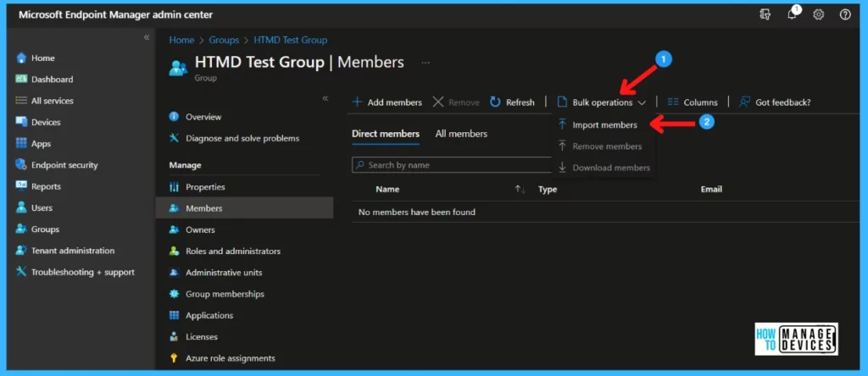
Task: Click HTMD Test Group in the breadcrumb
Action: coord(290,40)
